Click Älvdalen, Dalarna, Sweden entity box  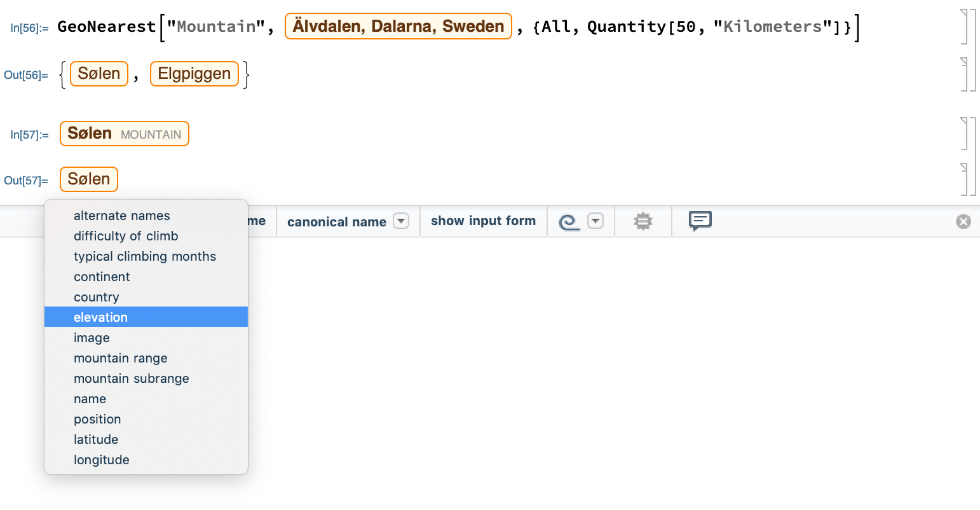coord(398,26)
